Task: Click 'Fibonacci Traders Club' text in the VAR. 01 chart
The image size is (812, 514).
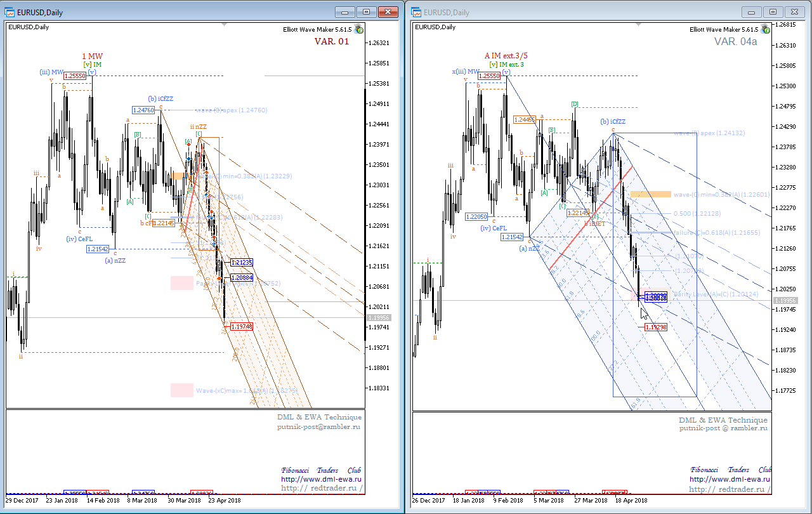Action: tap(321, 470)
